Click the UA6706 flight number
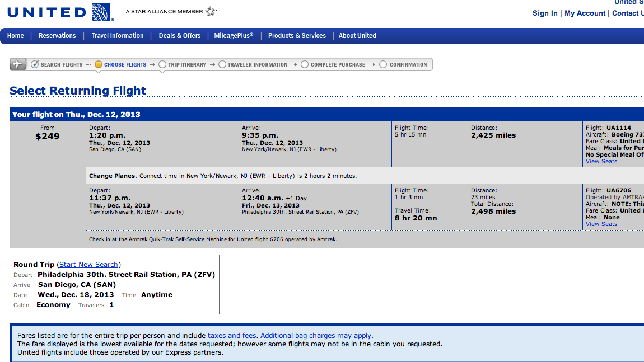 pyautogui.click(x=619, y=190)
